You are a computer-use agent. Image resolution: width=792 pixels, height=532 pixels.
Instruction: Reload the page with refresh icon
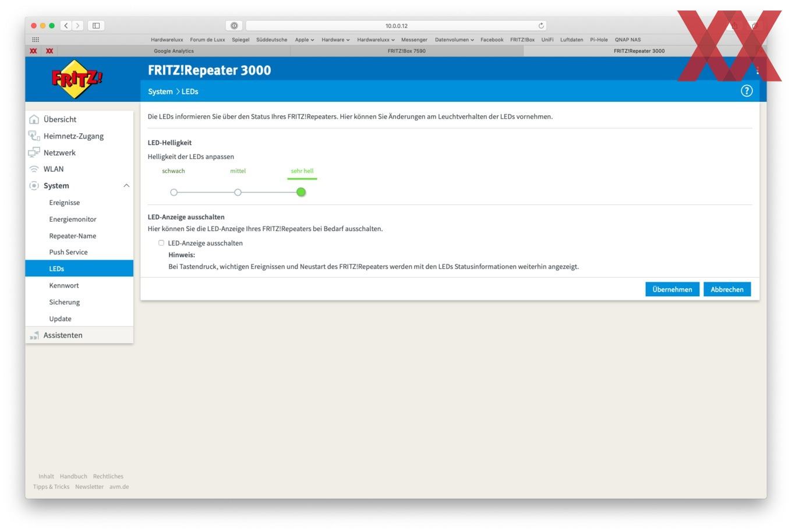click(541, 26)
